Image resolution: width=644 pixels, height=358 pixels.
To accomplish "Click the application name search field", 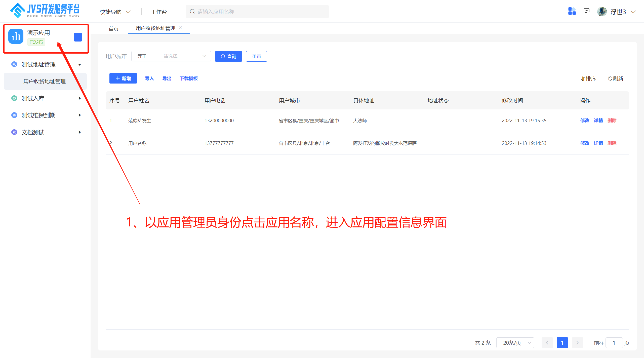I will 257,12.
